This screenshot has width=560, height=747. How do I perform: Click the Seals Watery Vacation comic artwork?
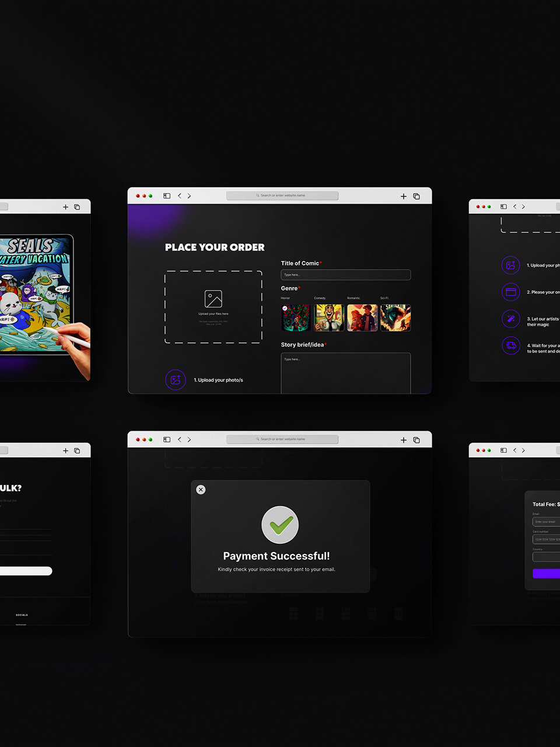pos(35,294)
